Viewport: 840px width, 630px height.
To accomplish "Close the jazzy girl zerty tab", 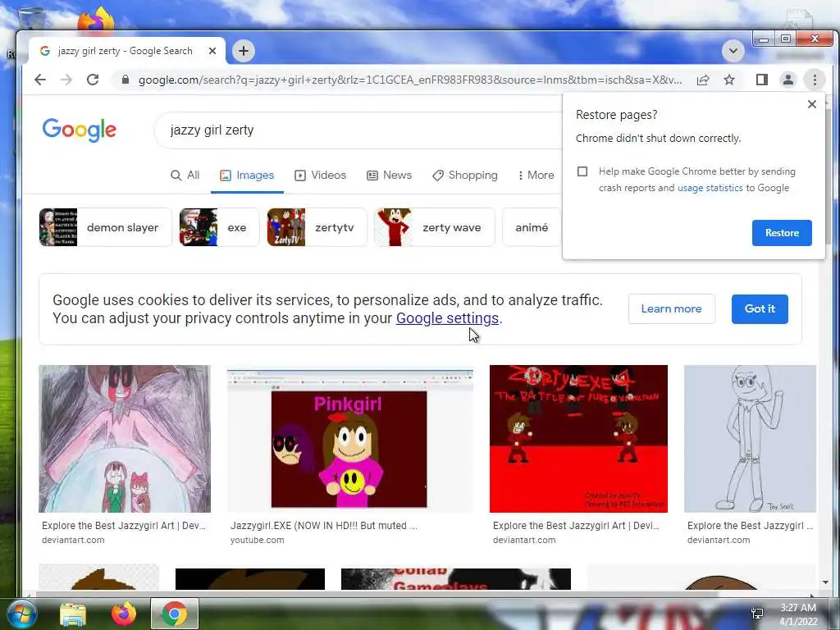I will 212,51.
